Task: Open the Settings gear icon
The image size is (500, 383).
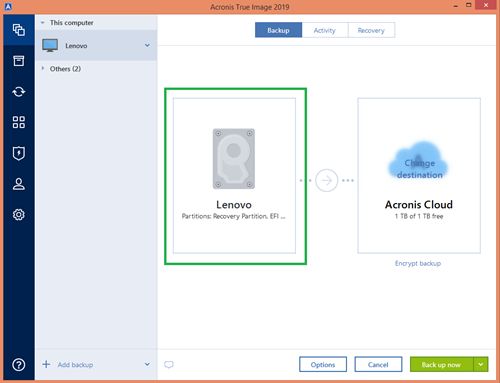Action: (x=19, y=215)
